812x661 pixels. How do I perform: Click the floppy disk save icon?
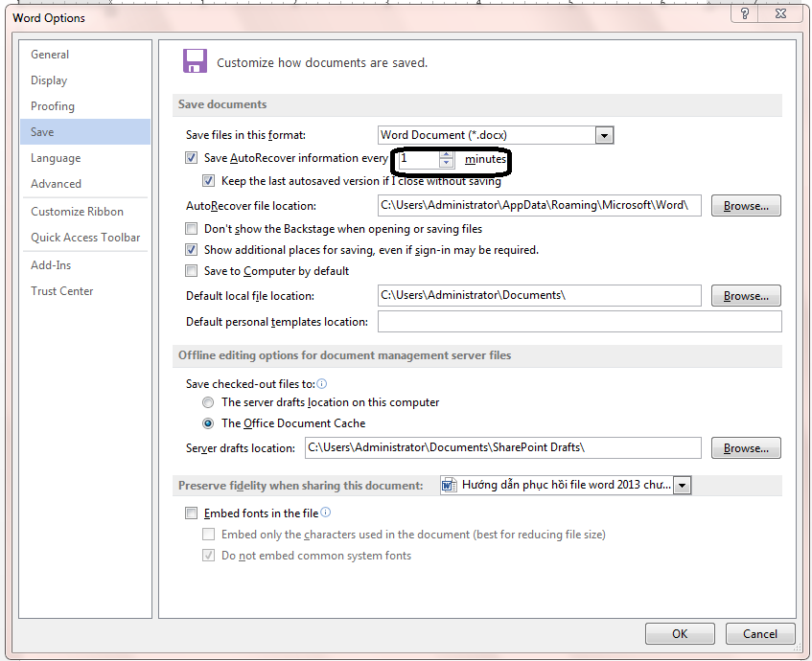(196, 61)
